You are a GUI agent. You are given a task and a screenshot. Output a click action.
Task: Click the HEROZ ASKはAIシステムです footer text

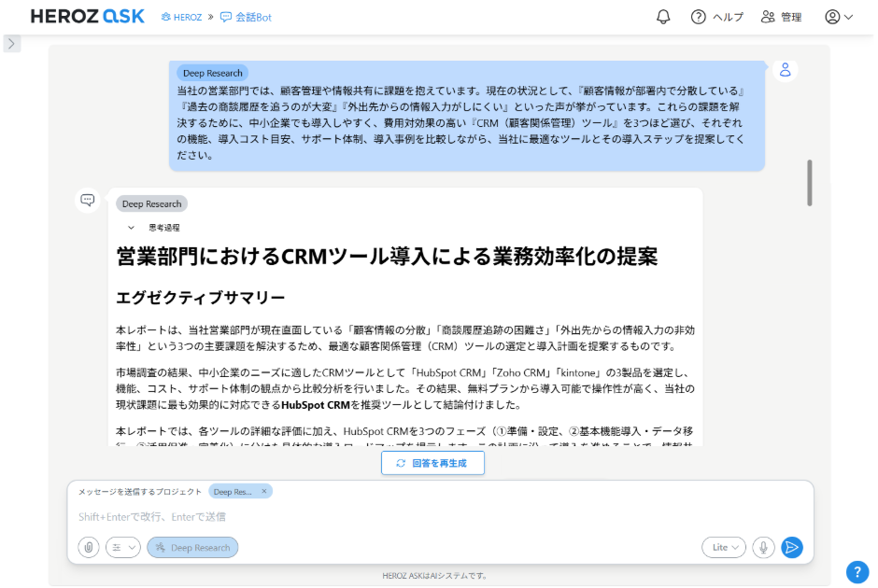coord(435,576)
